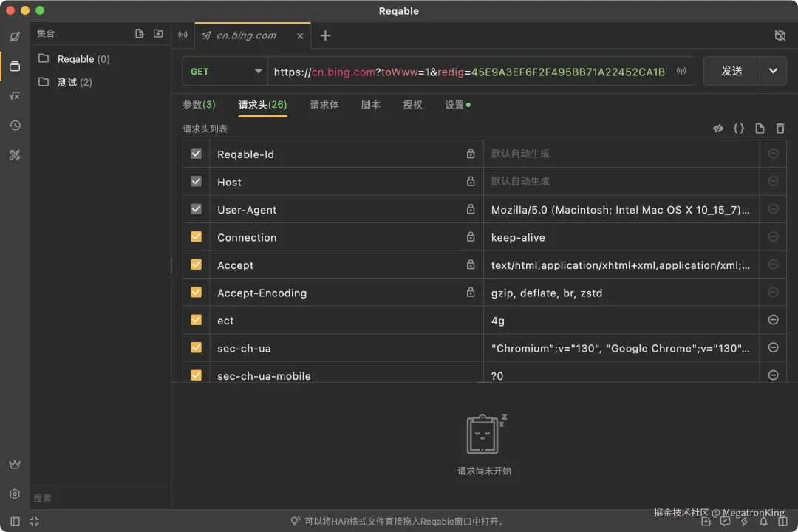Open Reqable settings via the gear icon

pyautogui.click(x=15, y=494)
